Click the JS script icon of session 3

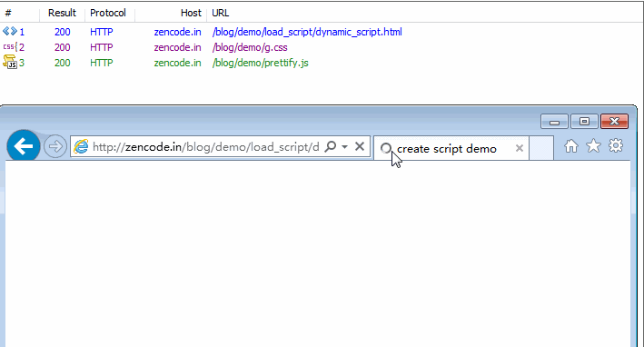tap(10, 63)
